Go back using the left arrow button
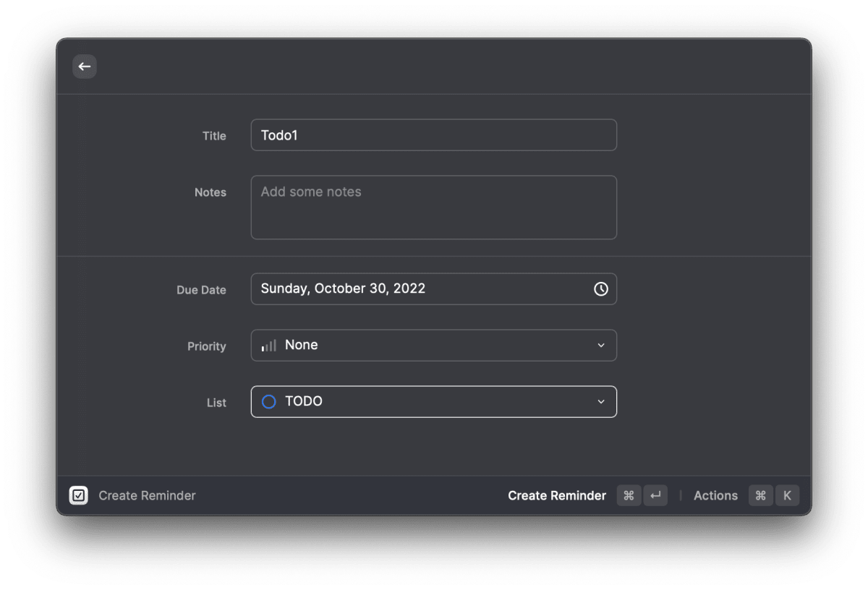The image size is (868, 590). (x=85, y=67)
